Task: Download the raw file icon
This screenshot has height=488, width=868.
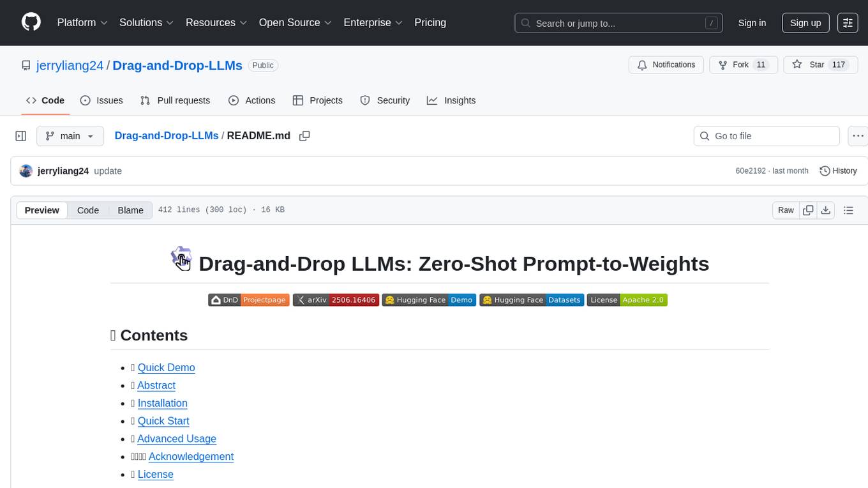Action: [826, 210]
